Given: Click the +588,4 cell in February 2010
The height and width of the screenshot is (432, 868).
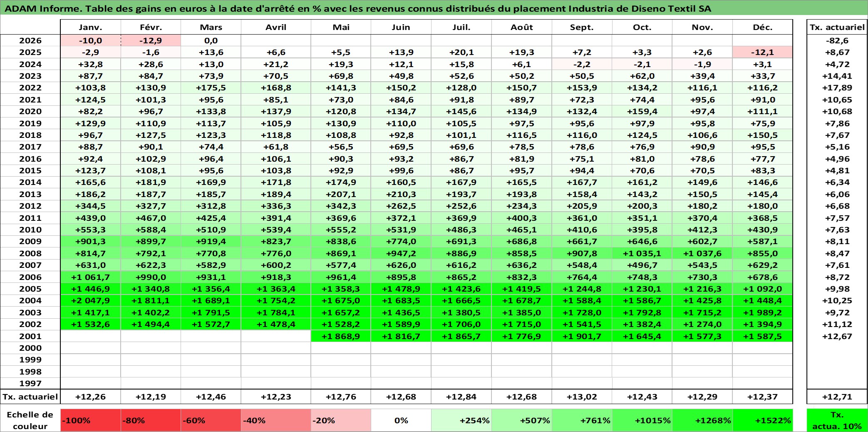Looking at the screenshot, I should (x=151, y=230).
